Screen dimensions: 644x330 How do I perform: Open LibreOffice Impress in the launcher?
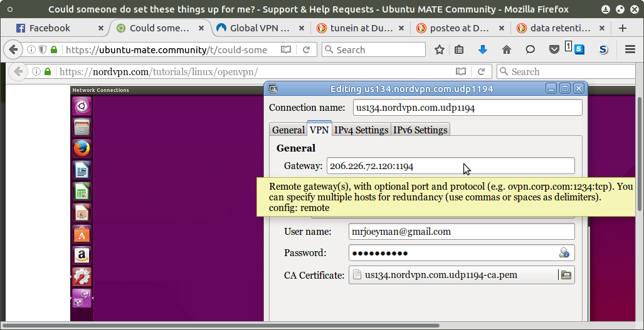[x=82, y=212]
